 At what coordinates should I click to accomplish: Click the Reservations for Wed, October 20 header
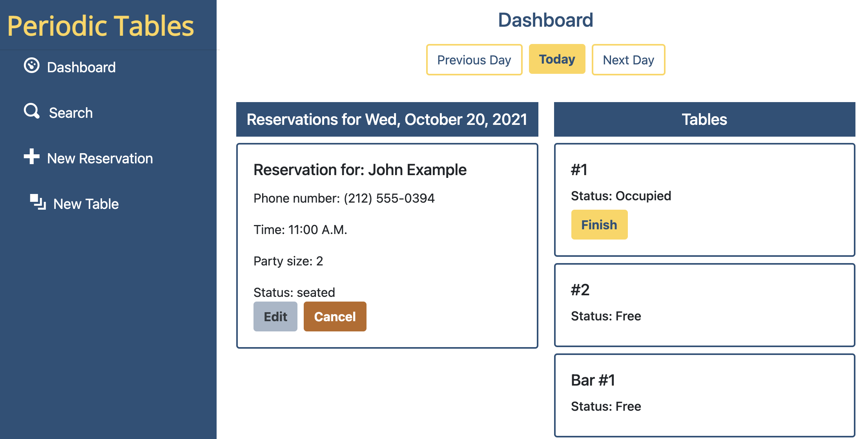point(387,119)
